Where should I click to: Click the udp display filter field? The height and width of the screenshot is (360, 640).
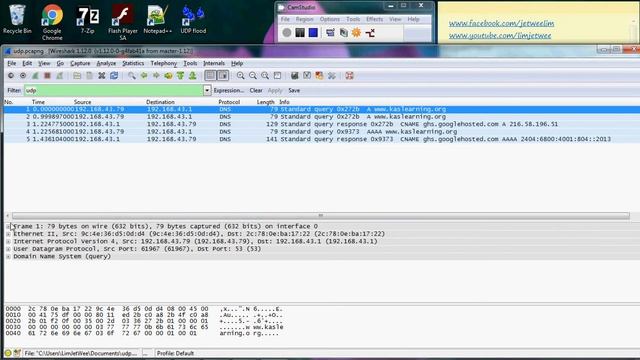click(113, 90)
